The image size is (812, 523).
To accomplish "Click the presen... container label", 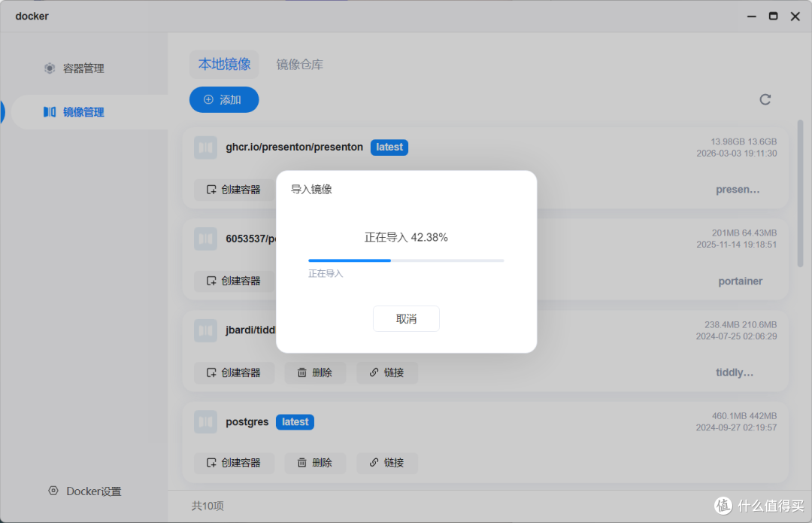I will point(738,190).
